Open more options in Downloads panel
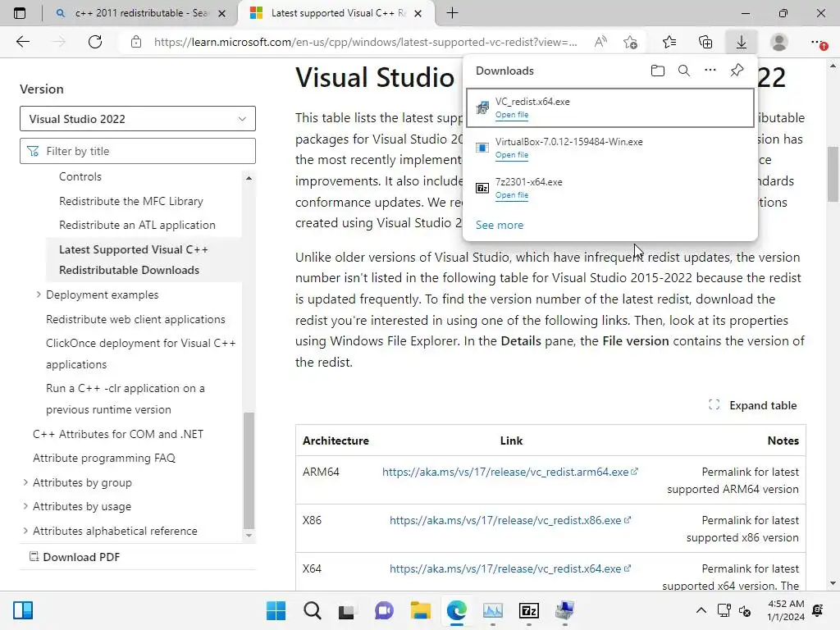 pyautogui.click(x=710, y=71)
